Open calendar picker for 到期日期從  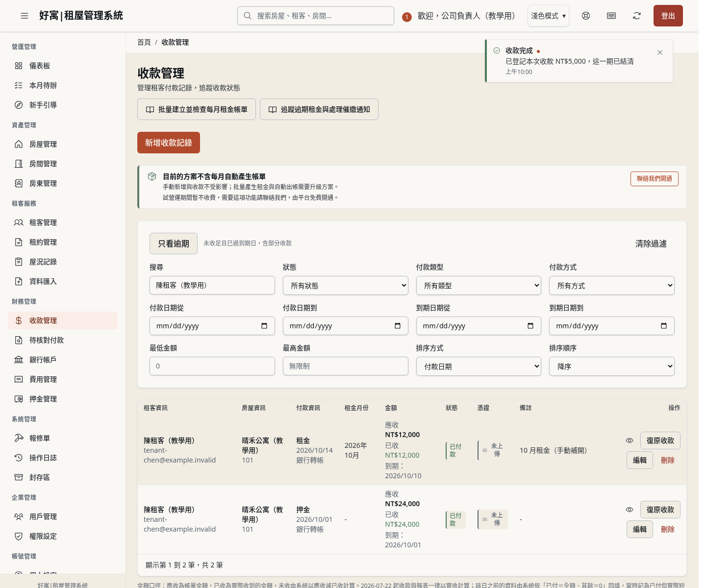tap(530, 326)
